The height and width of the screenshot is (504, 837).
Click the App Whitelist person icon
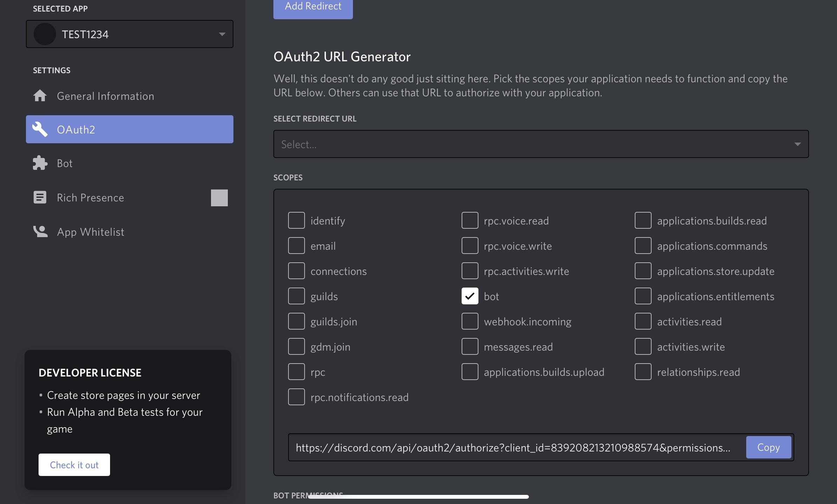coord(40,231)
